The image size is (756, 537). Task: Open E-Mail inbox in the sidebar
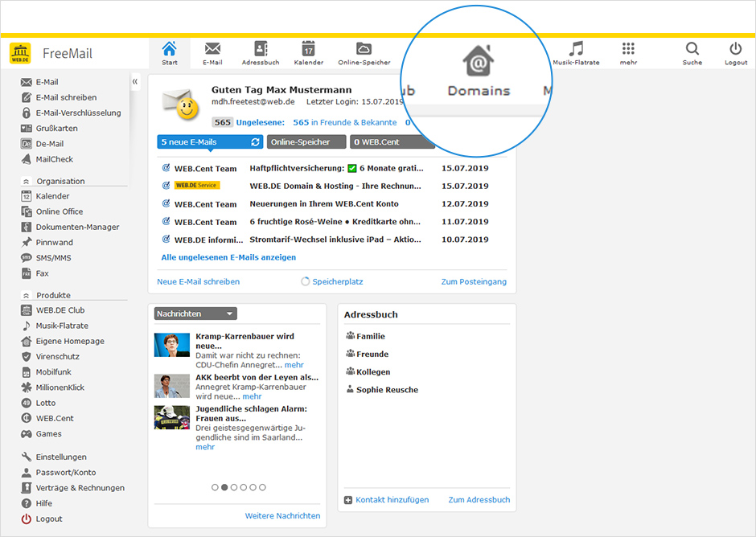point(39,82)
